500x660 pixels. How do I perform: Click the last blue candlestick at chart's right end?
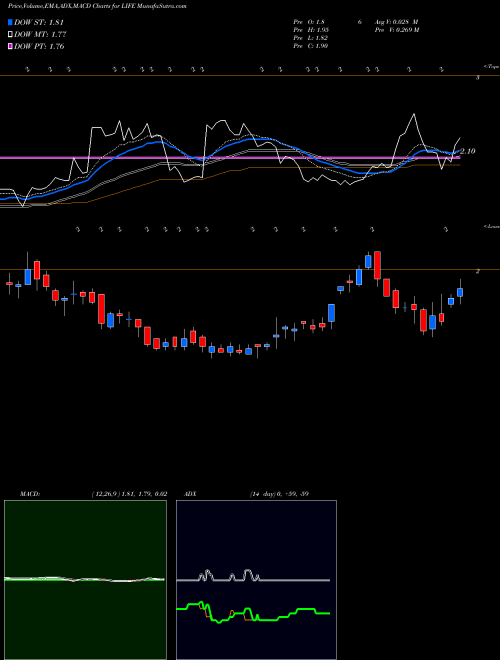click(x=460, y=292)
